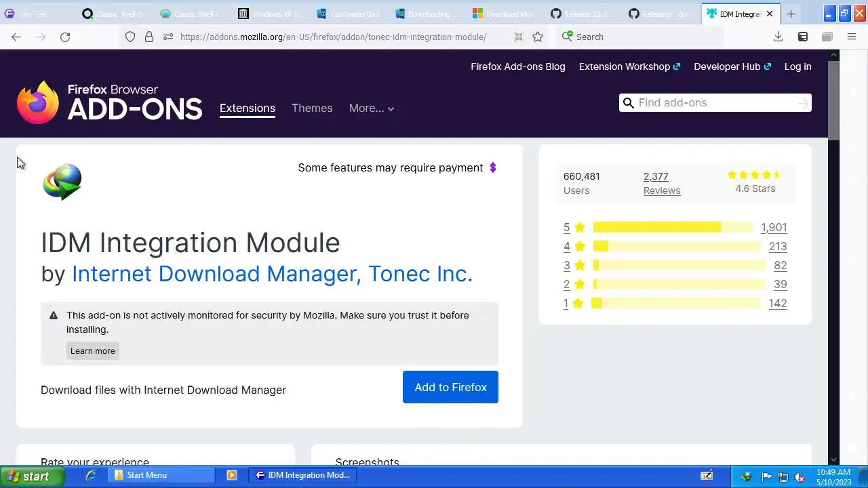Open the Themes section
This screenshot has height=488, width=868.
(312, 108)
